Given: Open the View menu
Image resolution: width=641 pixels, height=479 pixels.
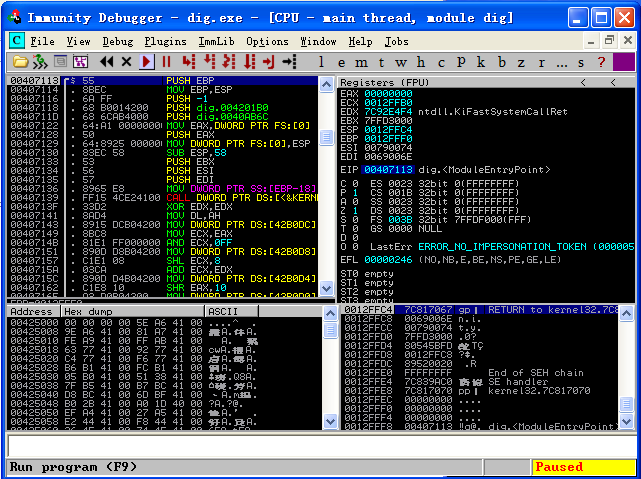Looking at the screenshot, I should [78, 41].
